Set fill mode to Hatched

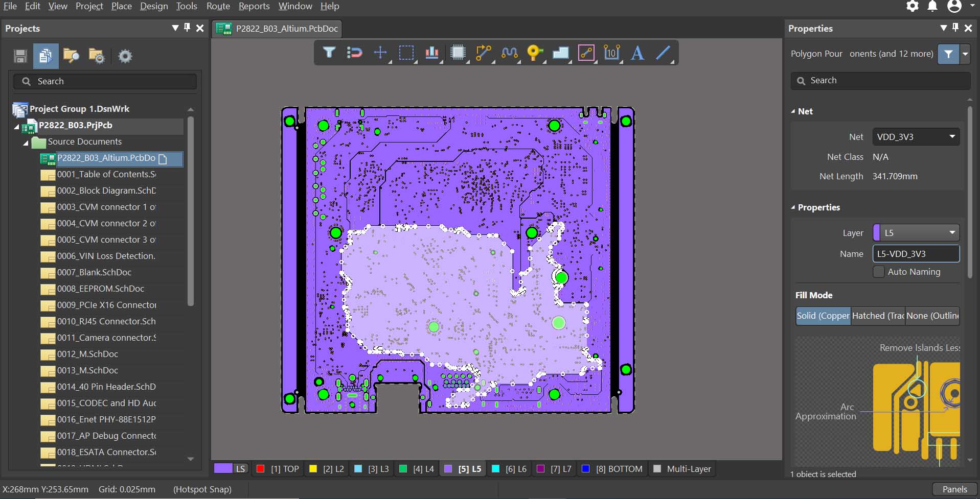pyautogui.click(x=877, y=316)
